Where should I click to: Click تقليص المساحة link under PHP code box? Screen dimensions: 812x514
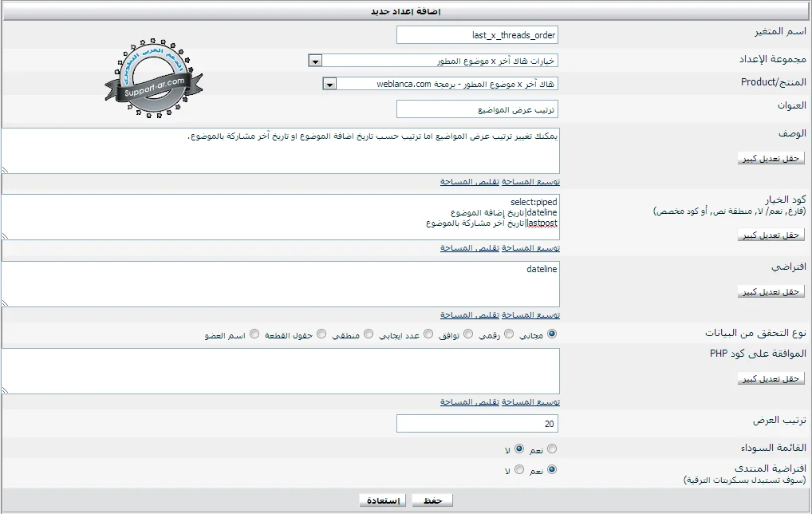pos(470,401)
